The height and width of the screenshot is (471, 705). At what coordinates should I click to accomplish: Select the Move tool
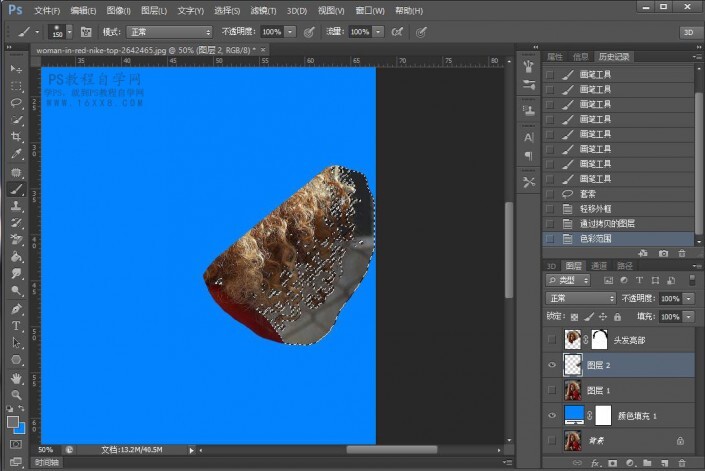[16, 68]
